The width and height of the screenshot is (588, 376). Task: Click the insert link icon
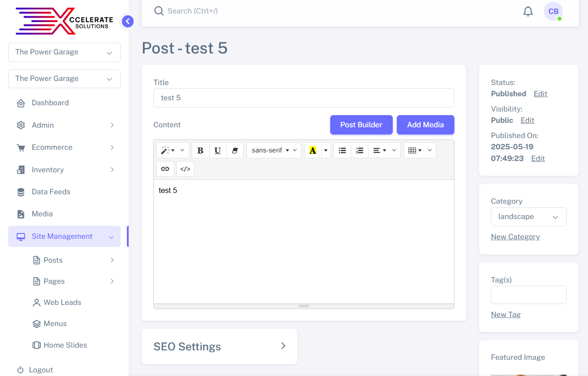click(165, 169)
